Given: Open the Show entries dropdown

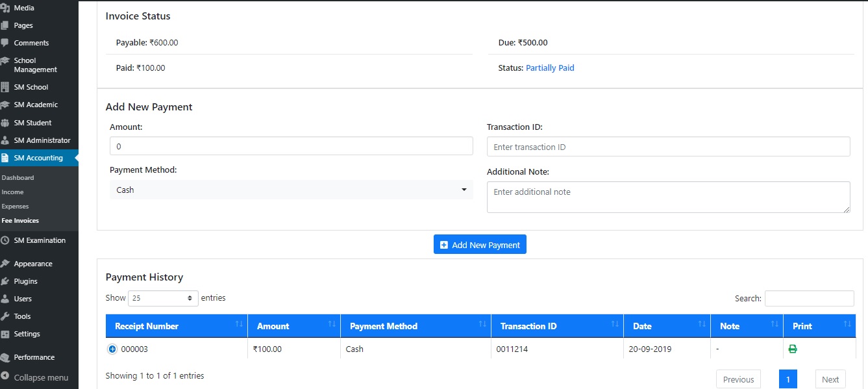Looking at the screenshot, I should pos(162,298).
